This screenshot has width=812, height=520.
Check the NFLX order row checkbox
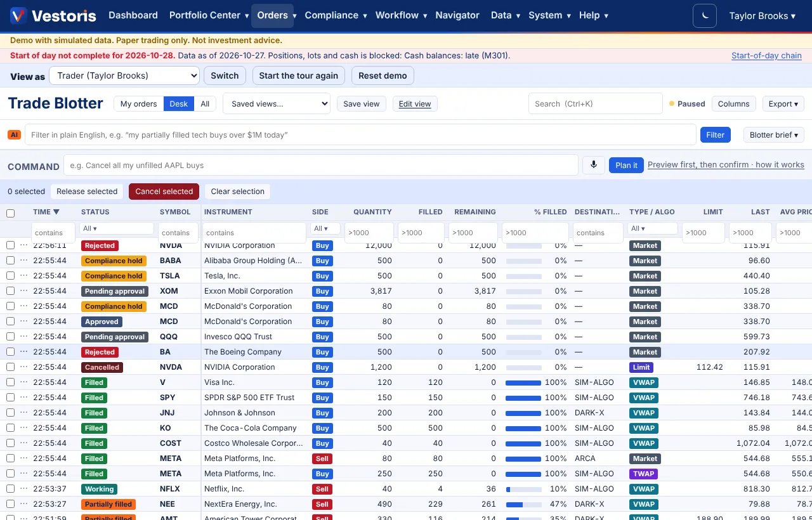(x=10, y=489)
